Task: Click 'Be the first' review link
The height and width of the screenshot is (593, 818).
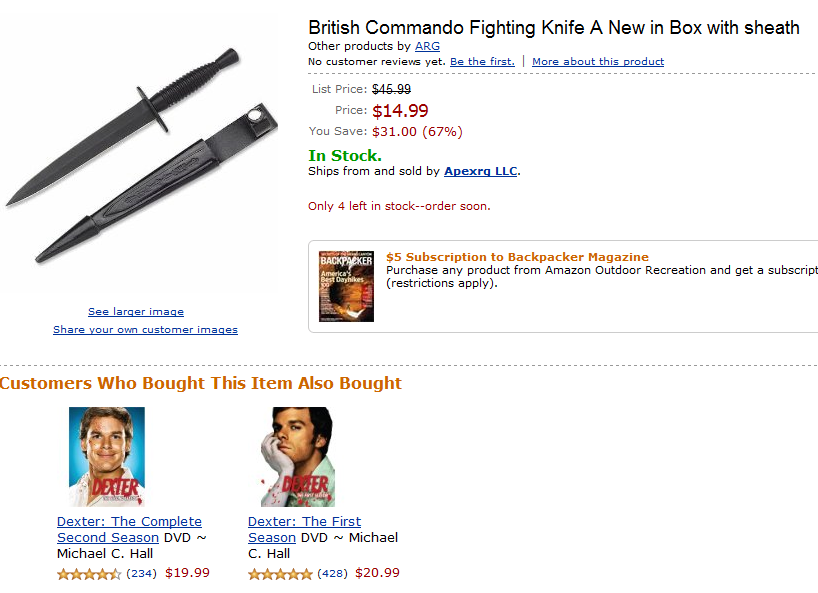Action: (x=482, y=62)
